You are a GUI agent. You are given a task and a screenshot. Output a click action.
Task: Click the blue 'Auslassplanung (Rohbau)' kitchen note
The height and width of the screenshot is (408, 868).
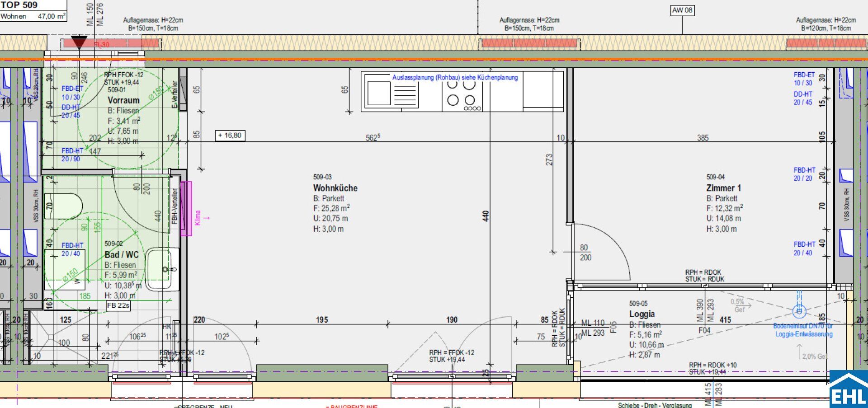[455, 77]
